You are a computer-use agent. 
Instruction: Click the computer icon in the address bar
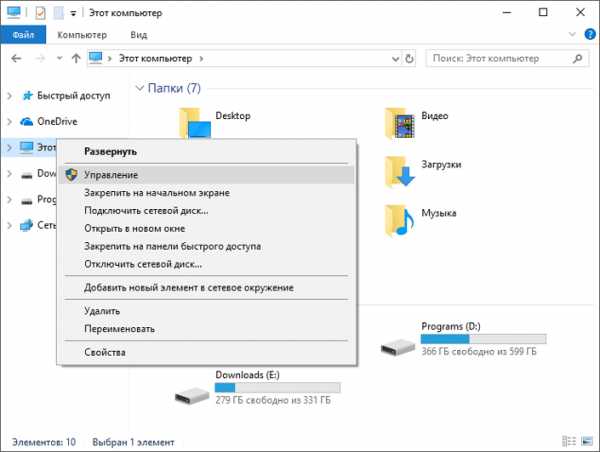95,58
